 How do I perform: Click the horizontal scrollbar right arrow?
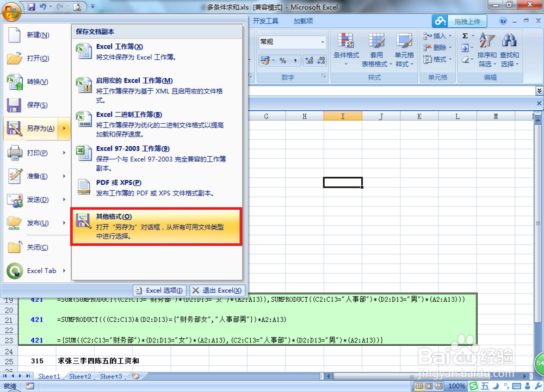[524, 376]
